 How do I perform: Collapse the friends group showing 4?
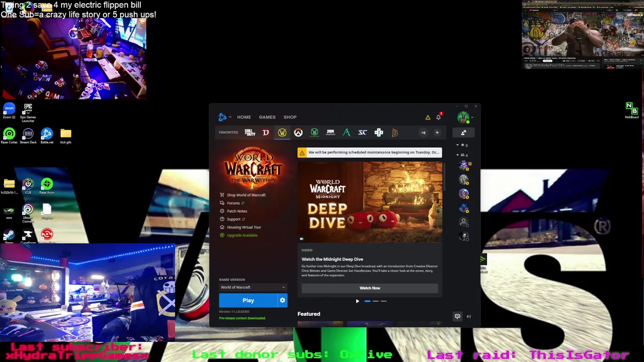click(462, 155)
